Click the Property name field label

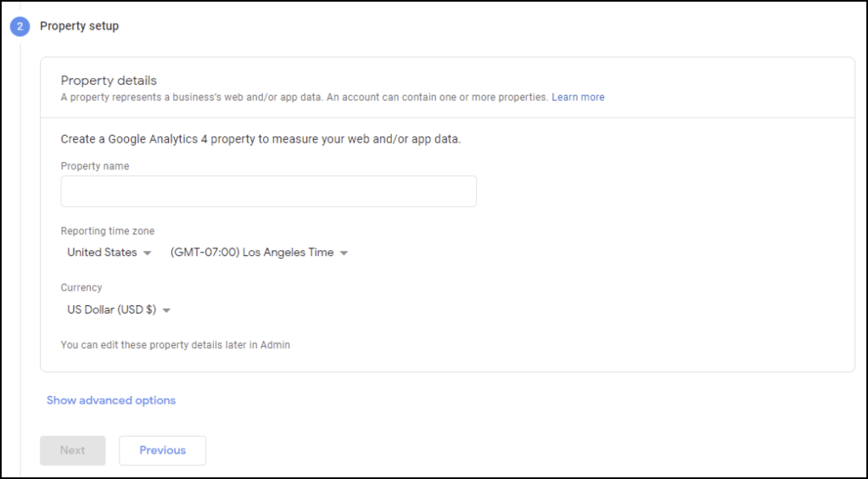click(x=95, y=166)
